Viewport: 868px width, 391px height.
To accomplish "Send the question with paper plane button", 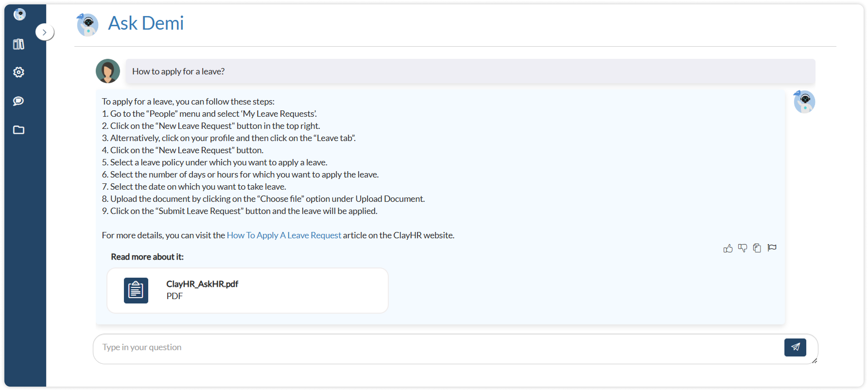I will click(x=795, y=347).
